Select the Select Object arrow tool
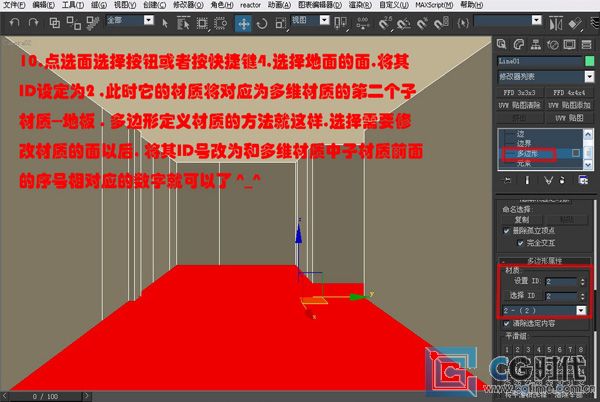This screenshot has height=402, width=600. click(x=165, y=23)
